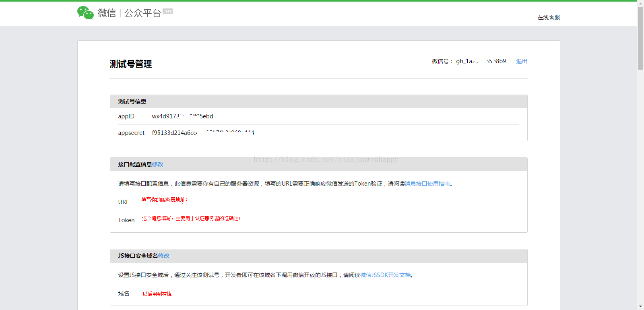This screenshot has width=644, height=310.
Task: Click the red 以后用到在填 note
Action: (157, 294)
